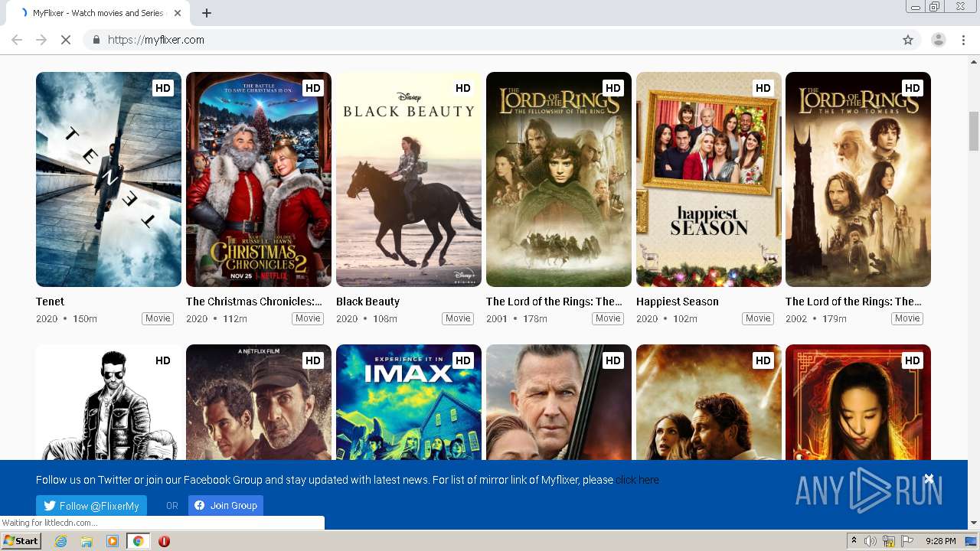
Task: Open 'click here' mirror link
Action: click(637, 480)
